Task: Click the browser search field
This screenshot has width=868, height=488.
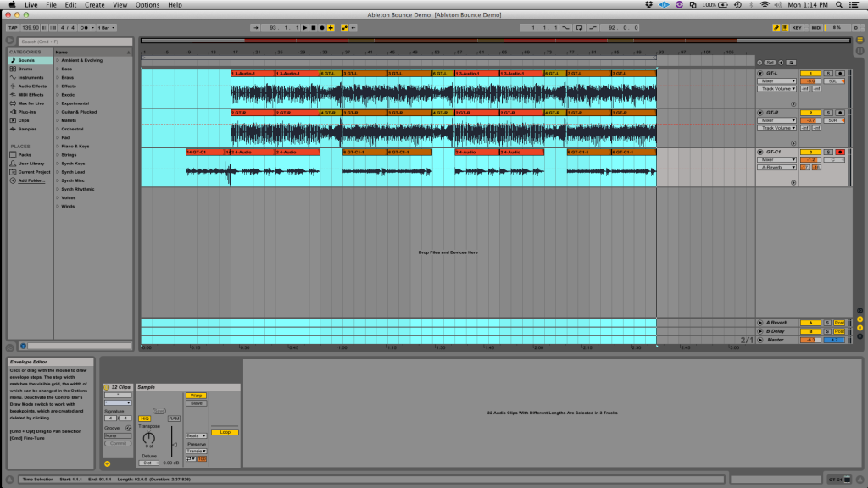Action: coord(75,42)
